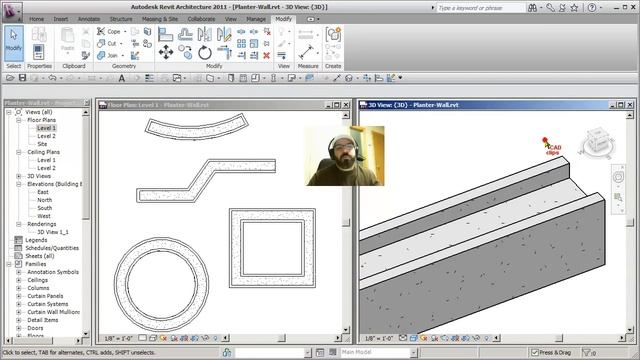Click the Help question mark icon
The height and width of the screenshot is (360, 640).
(x=592, y=7)
